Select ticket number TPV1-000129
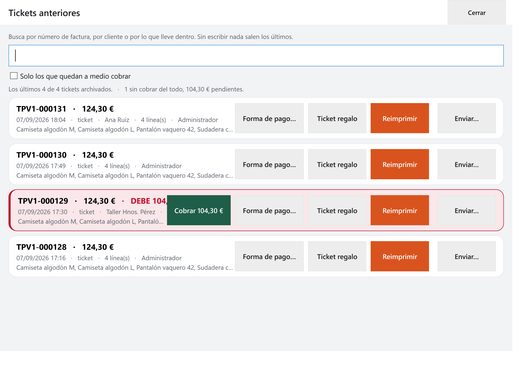The width and height of the screenshot is (520, 371). click(x=43, y=201)
